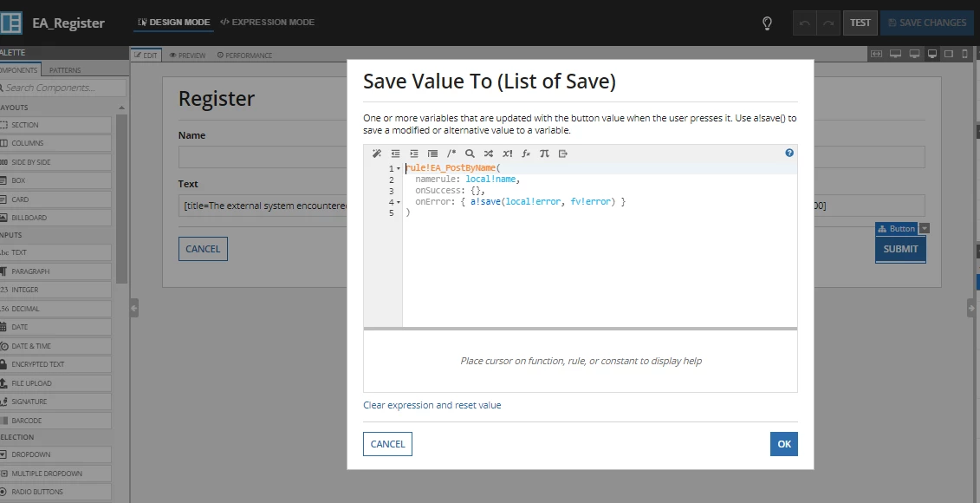Click Clear expression and reset value link
Screen dimensions: 980x503
pos(432,405)
